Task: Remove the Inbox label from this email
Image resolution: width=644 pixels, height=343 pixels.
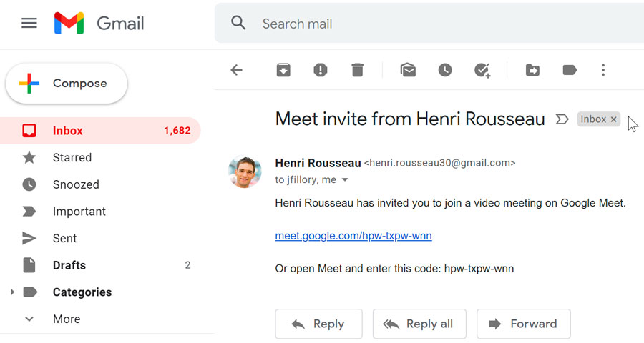Action: point(613,119)
